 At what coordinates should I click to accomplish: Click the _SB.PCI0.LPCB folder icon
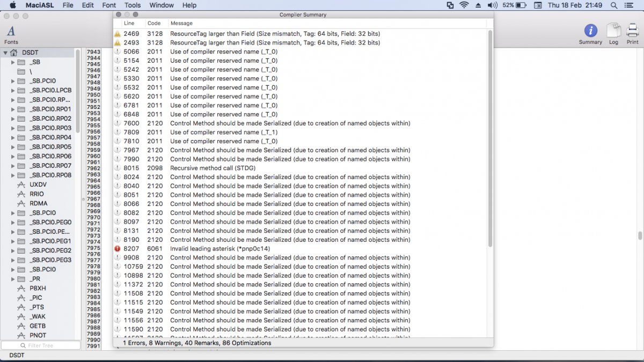pyautogui.click(x=21, y=90)
